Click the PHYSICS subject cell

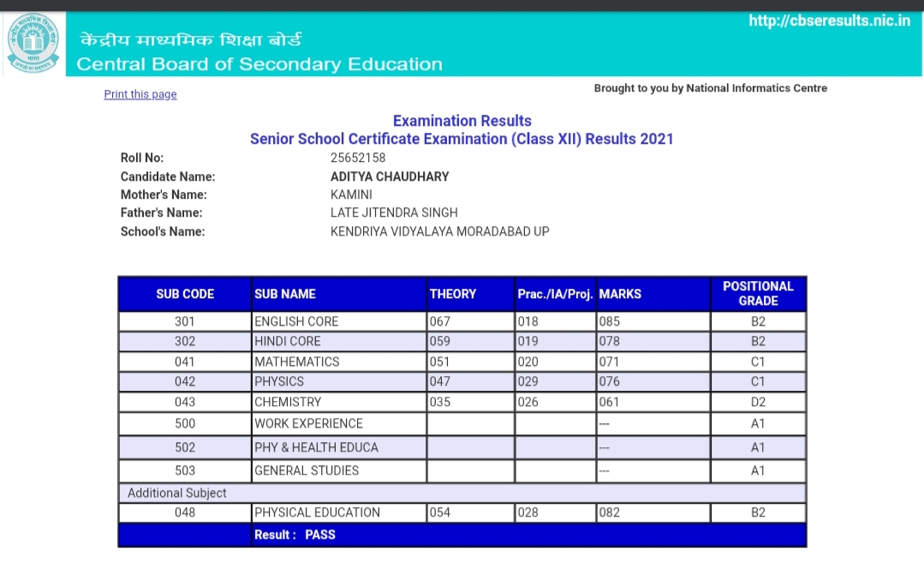pyautogui.click(x=339, y=381)
